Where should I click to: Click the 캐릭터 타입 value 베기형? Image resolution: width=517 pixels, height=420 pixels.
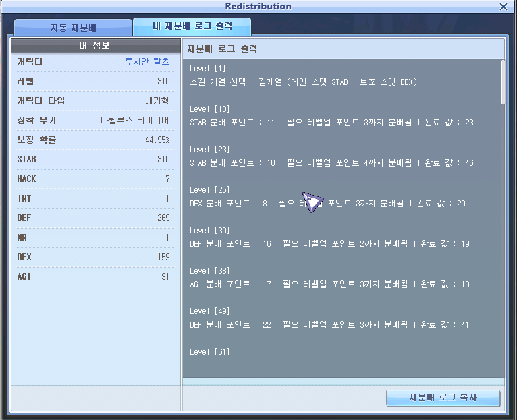tap(157, 101)
